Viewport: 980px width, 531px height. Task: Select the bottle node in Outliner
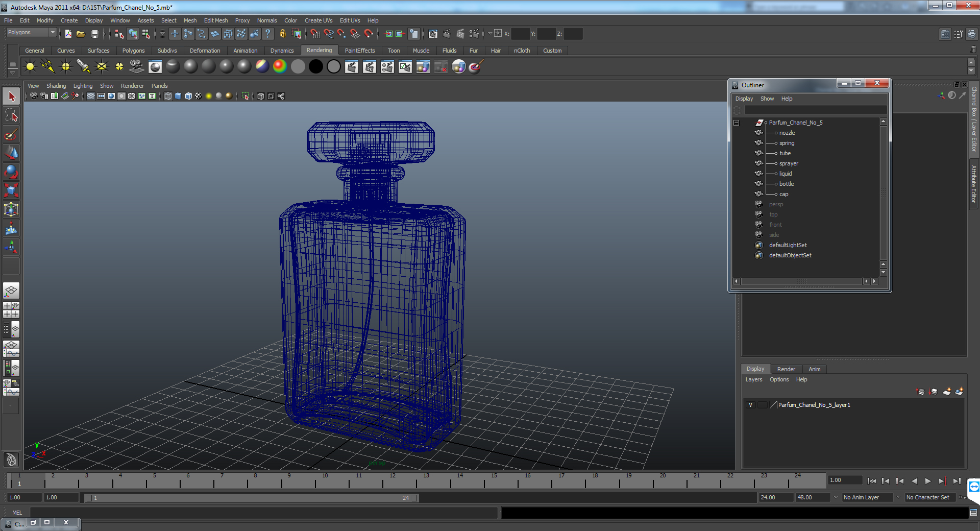coord(787,184)
